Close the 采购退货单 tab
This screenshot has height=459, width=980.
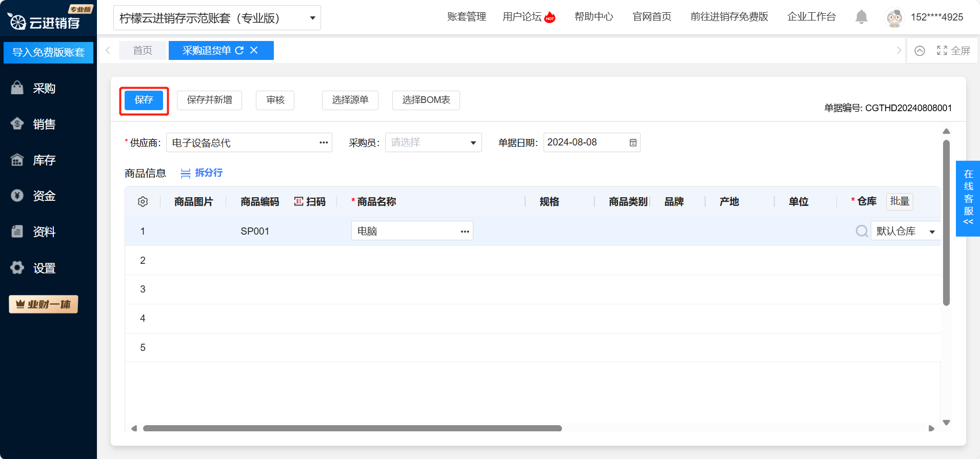click(254, 50)
